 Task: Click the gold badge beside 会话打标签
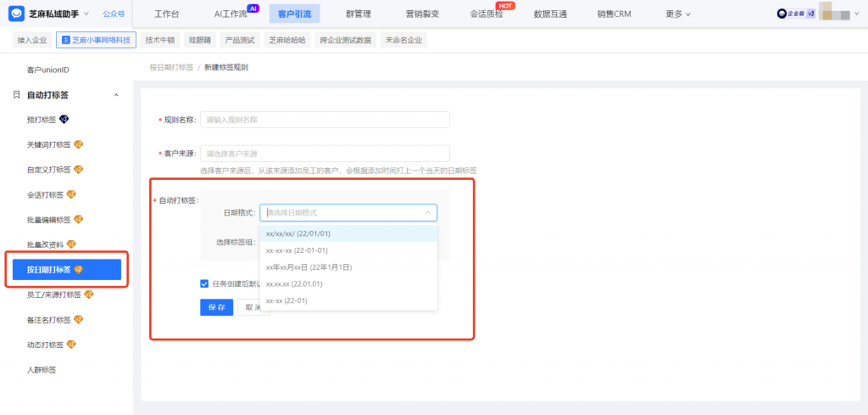[71, 194]
